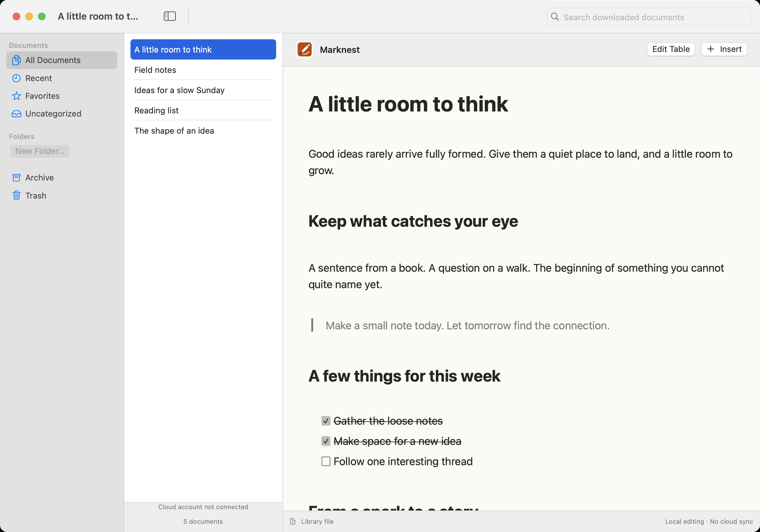Click the Marknest app pencil icon
The image size is (760, 532).
[x=304, y=49]
